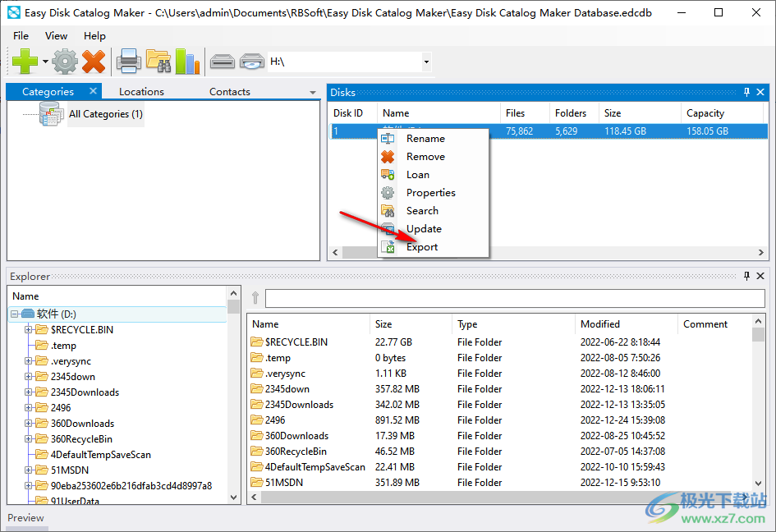776x532 pixels.
Task: Expand the .verysync tree node
Action: (x=28, y=360)
